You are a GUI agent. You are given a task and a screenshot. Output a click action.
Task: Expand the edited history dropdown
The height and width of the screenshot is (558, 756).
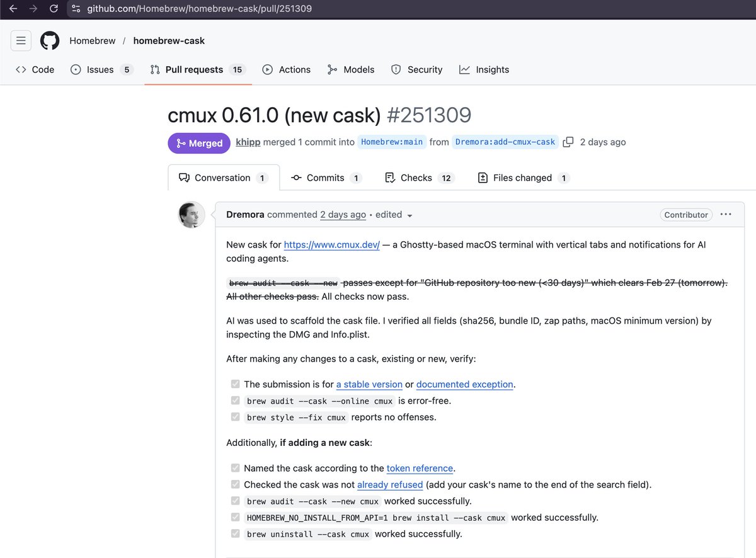pyautogui.click(x=394, y=215)
